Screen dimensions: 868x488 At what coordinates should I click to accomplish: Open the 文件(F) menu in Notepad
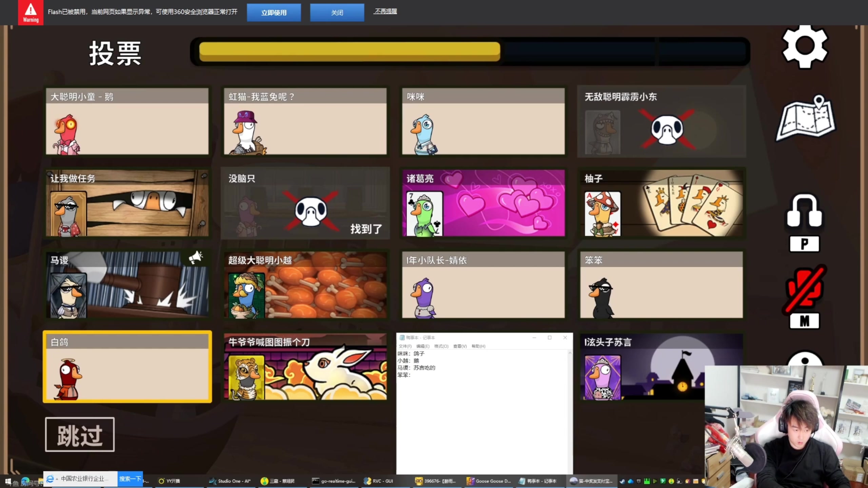coord(405,346)
